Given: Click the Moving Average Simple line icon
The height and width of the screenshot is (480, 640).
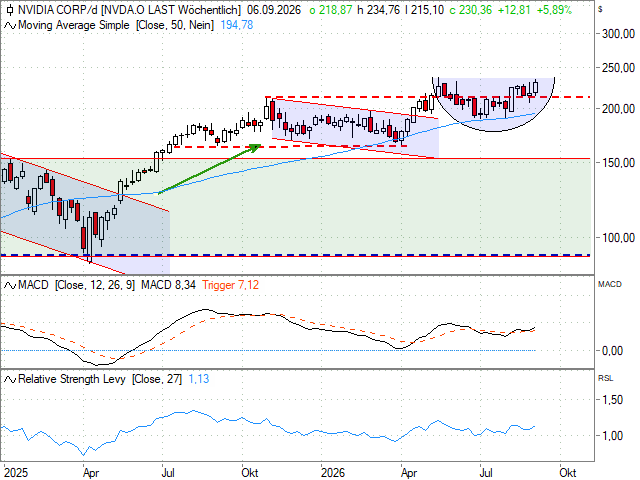Looking at the screenshot, I should pyautogui.click(x=10, y=25).
